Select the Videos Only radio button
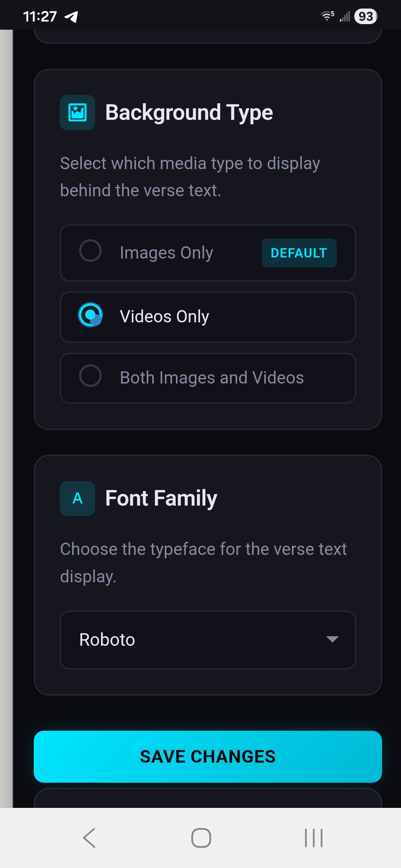This screenshot has width=401, height=868. coord(90,316)
